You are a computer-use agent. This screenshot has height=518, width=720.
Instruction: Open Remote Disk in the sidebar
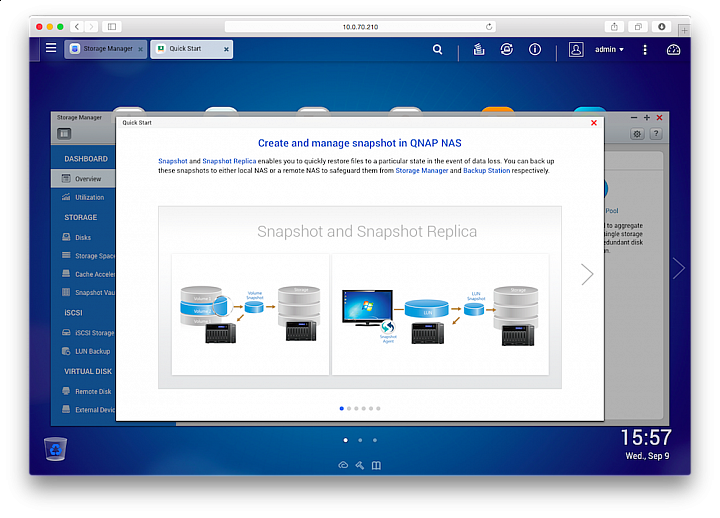[x=83, y=392]
